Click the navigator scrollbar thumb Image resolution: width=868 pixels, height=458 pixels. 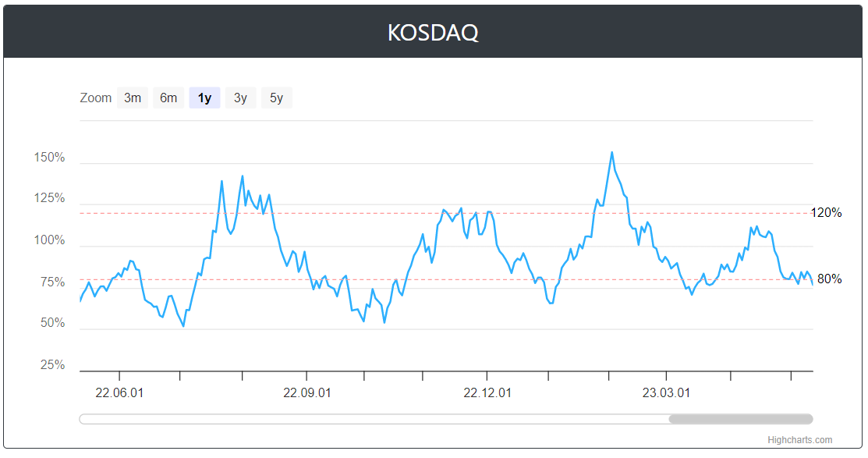pyautogui.click(x=741, y=419)
